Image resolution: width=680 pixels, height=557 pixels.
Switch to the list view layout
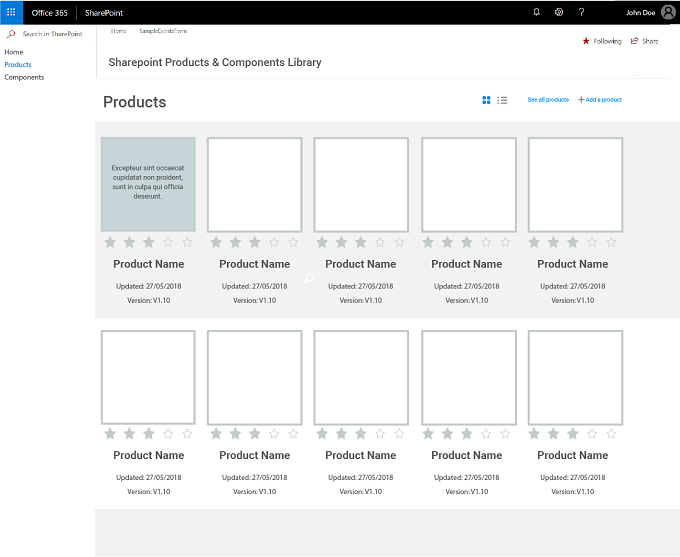502,100
